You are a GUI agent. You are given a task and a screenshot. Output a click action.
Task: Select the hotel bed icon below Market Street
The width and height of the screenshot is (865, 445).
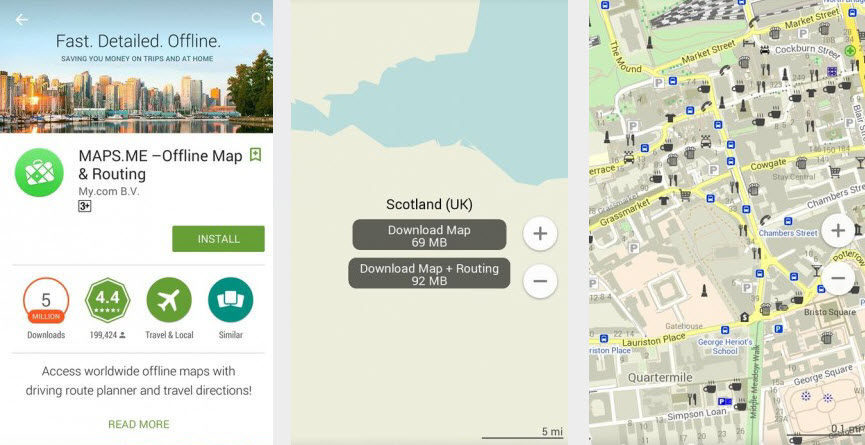tap(748, 43)
